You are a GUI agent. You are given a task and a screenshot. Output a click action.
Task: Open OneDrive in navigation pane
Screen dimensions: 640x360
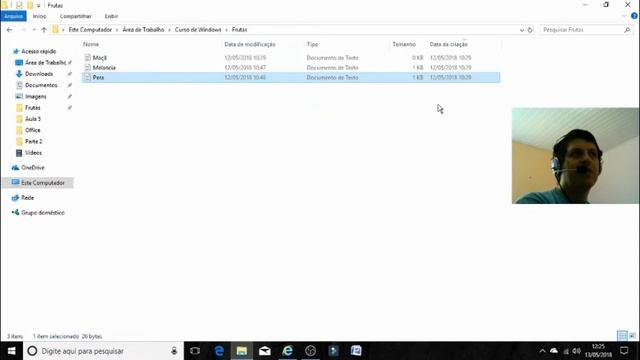click(33, 168)
